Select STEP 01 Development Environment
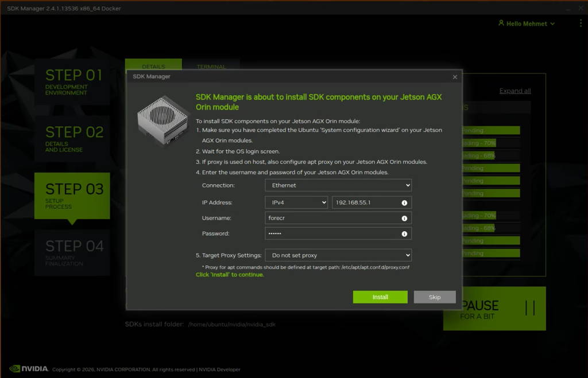588x378 pixels. coord(72,81)
